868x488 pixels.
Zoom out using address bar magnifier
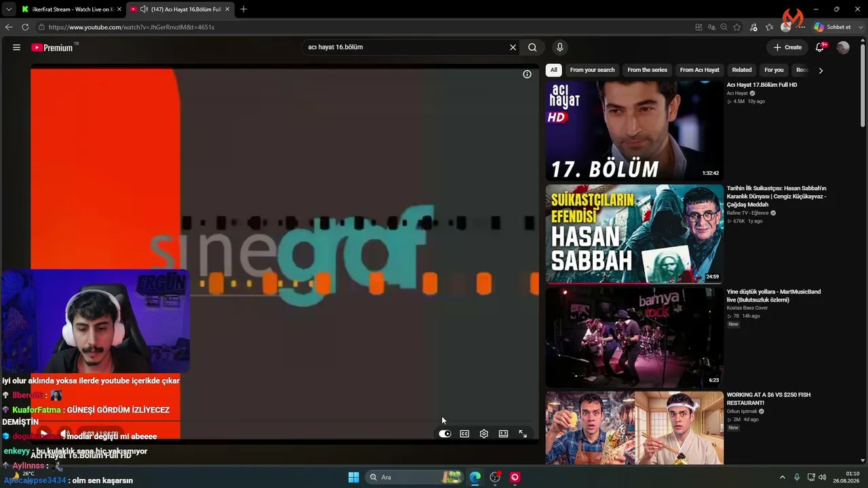pyautogui.click(x=724, y=27)
